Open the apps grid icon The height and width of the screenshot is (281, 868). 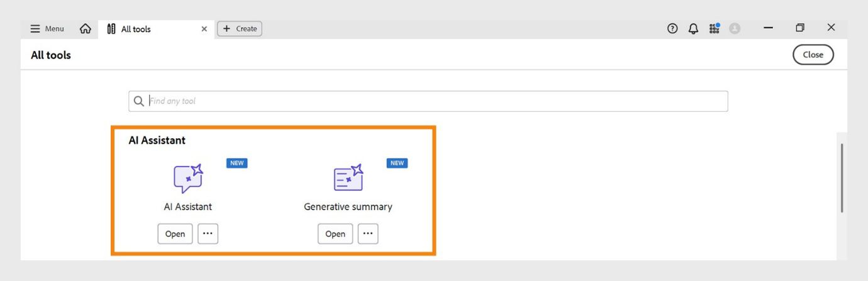click(714, 28)
